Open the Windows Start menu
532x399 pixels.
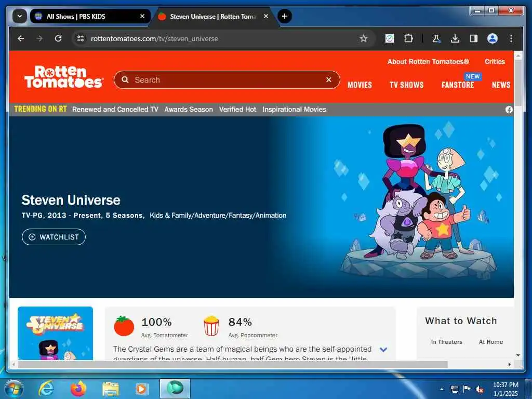point(14,389)
